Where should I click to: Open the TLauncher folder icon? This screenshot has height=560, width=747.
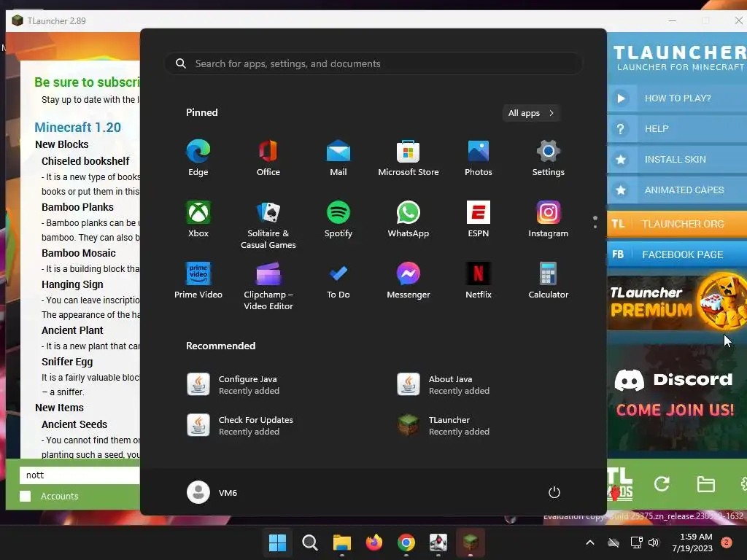tap(705, 484)
